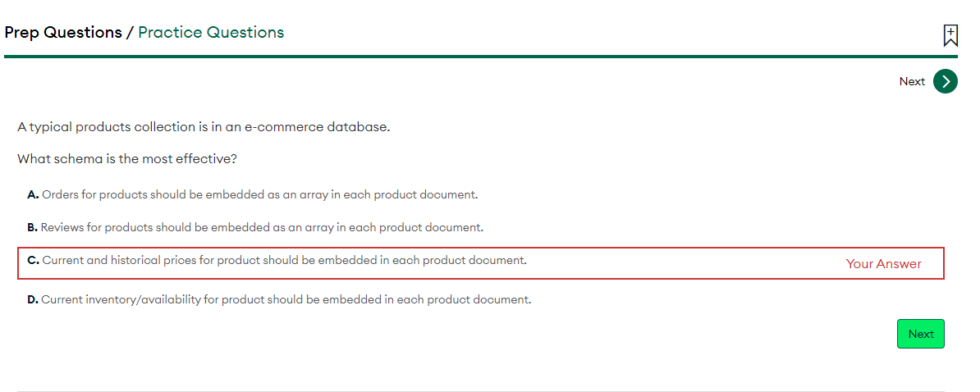Screen dimensions: 980x392
Task: Click the "typical products collection" question statement
Action: pos(204,127)
